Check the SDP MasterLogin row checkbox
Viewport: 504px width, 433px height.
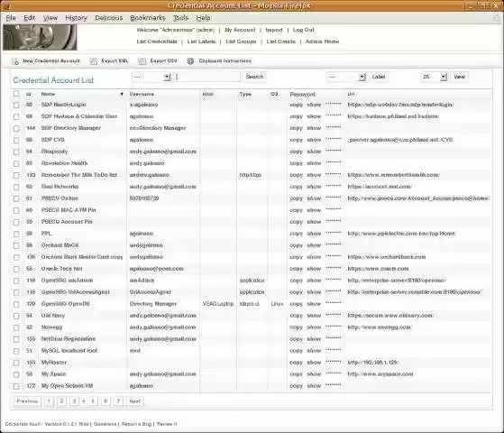[x=16, y=105]
